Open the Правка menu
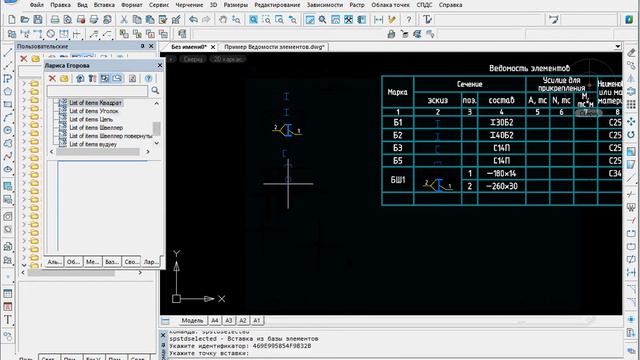This screenshot has height=360, width=640. [x=60, y=5]
